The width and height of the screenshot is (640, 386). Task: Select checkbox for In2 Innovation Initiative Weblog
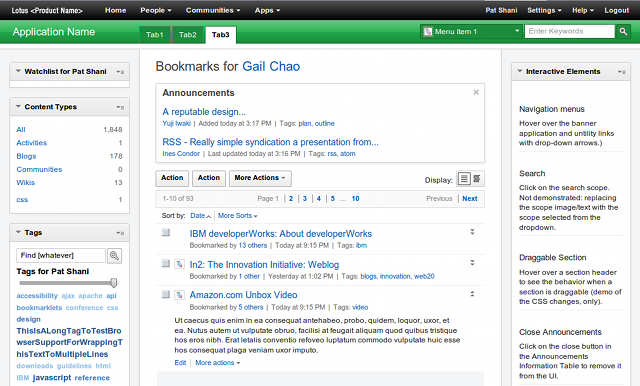pyautogui.click(x=166, y=264)
